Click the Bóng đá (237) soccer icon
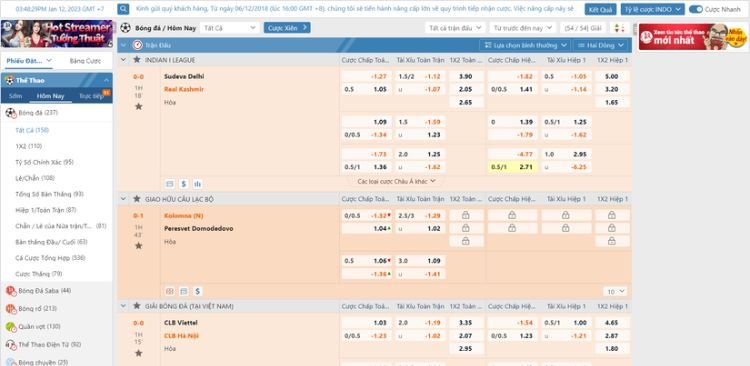The height and width of the screenshot is (366, 750). (x=11, y=113)
